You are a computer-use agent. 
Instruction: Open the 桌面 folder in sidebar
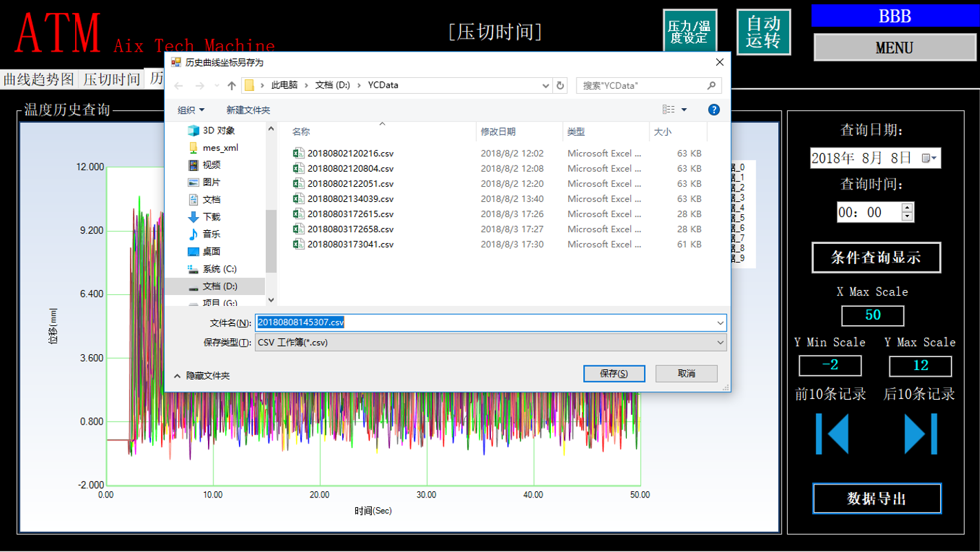click(211, 252)
